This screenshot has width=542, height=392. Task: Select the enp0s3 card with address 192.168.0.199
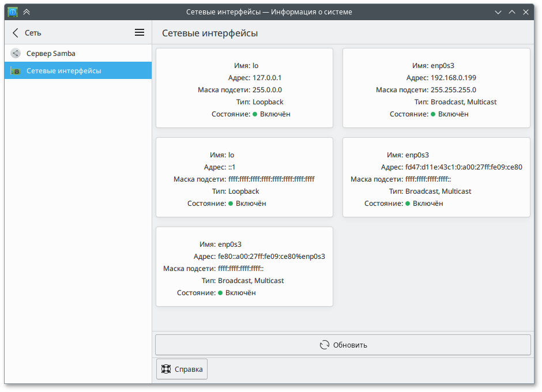(436, 88)
